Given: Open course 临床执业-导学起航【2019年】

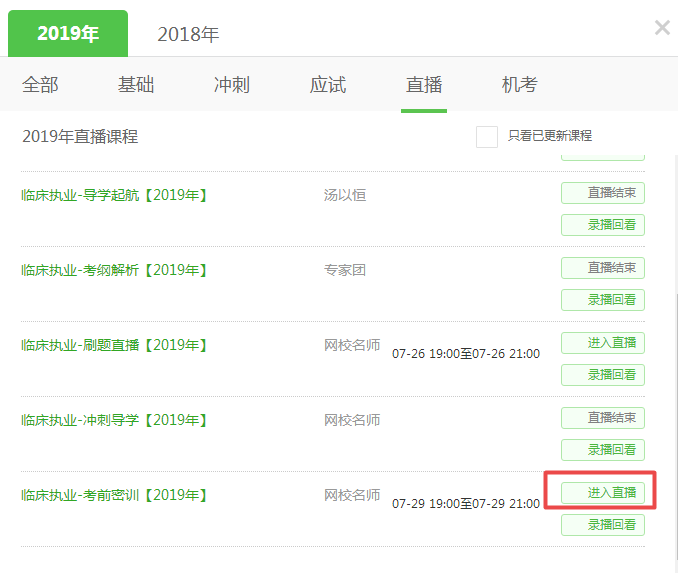Looking at the screenshot, I should point(115,195).
